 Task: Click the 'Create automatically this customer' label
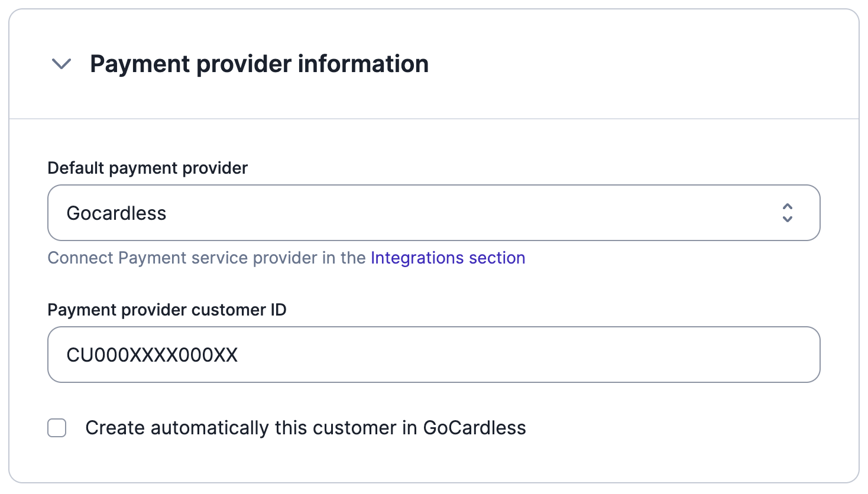coord(306,428)
